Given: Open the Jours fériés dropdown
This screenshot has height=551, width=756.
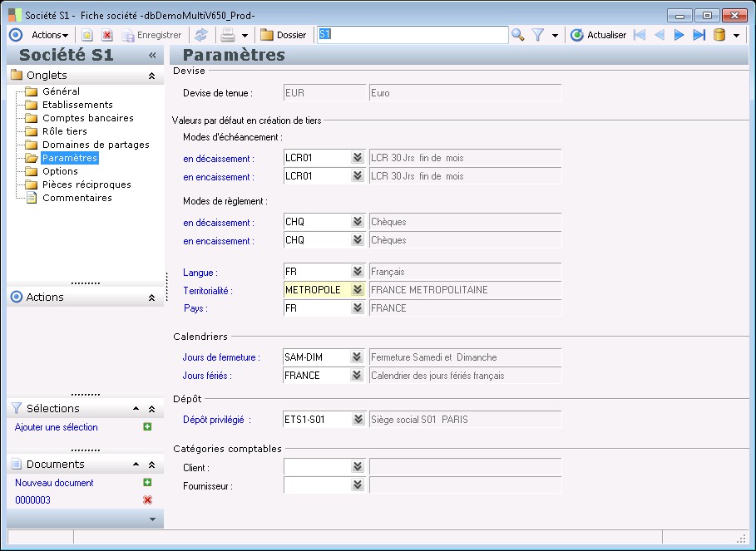Looking at the screenshot, I should pyautogui.click(x=358, y=376).
